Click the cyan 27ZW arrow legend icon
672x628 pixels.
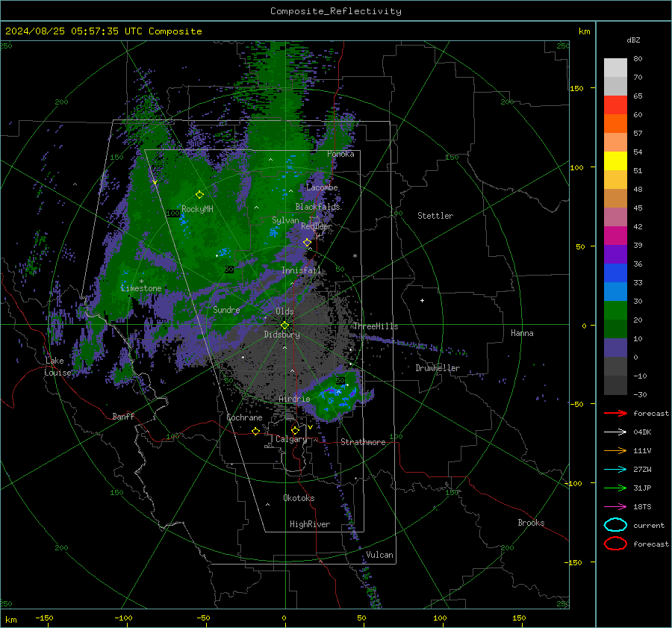pos(615,470)
